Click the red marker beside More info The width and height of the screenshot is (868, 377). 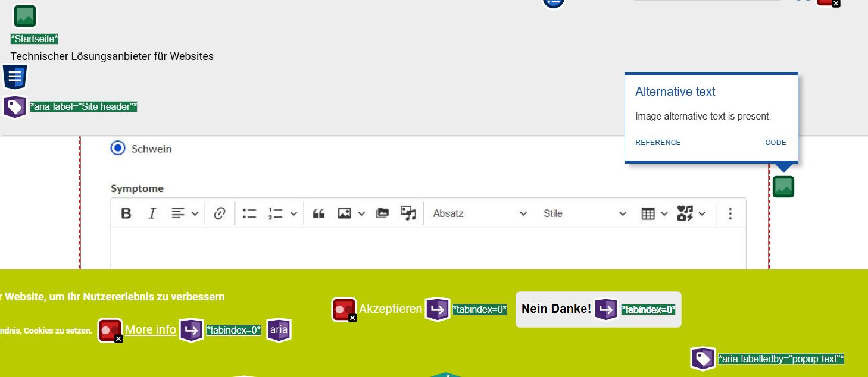[110, 331]
